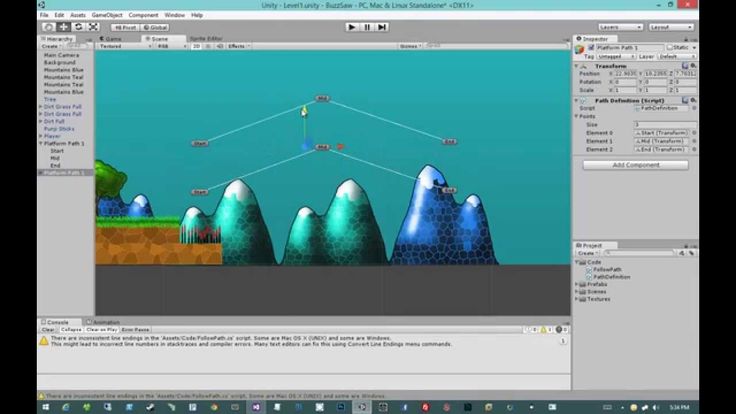Select Purp Sticks in the Hierarchy
Screen dimensions: 736x414
tap(59, 129)
